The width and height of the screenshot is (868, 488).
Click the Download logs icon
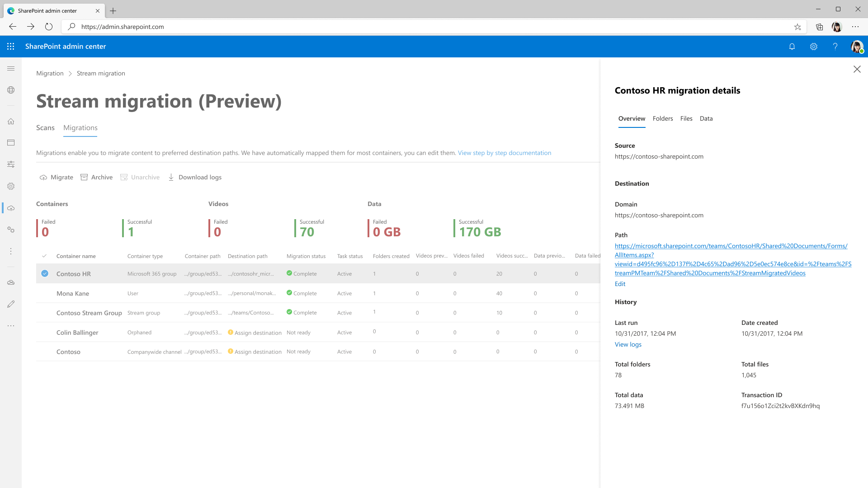pyautogui.click(x=171, y=177)
